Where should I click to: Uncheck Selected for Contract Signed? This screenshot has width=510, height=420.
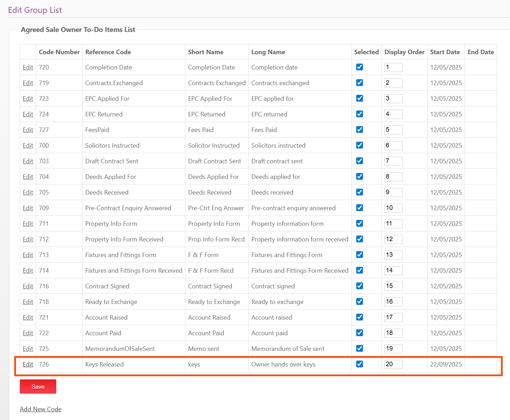coord(360,286)
